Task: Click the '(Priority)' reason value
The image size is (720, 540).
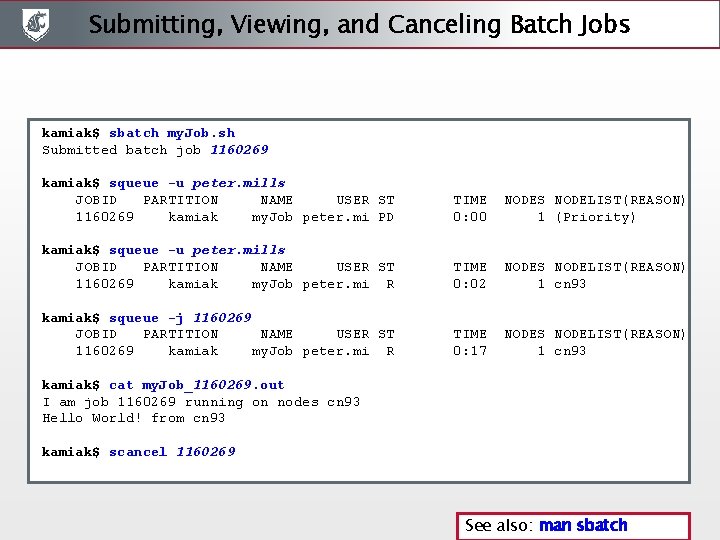Action: point(596,217)
